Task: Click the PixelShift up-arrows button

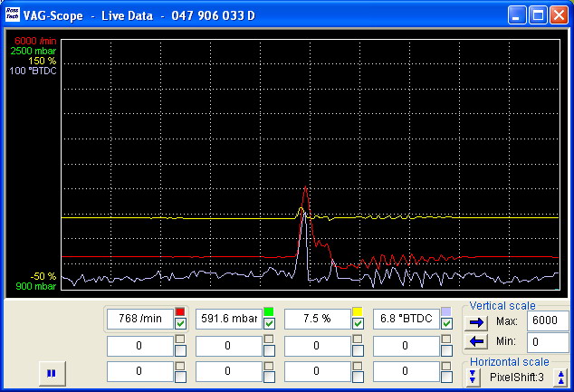Action: pos(561,377)
